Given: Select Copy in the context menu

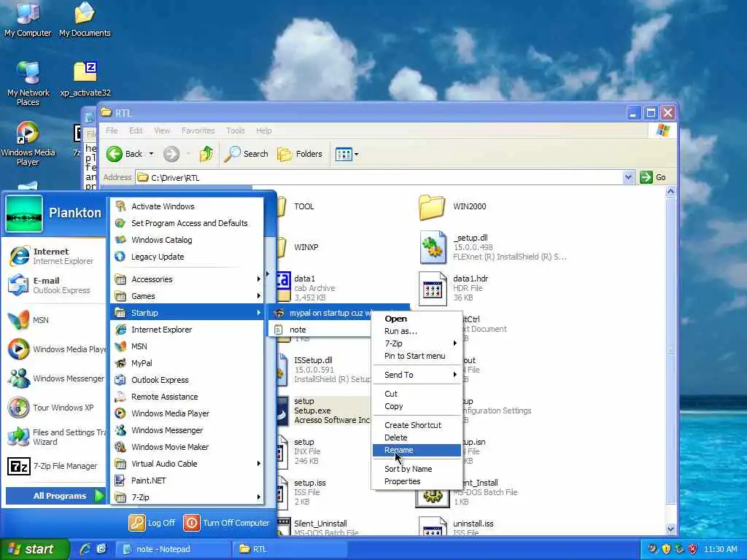Looking at the screenshot, I should coord(417,406).
